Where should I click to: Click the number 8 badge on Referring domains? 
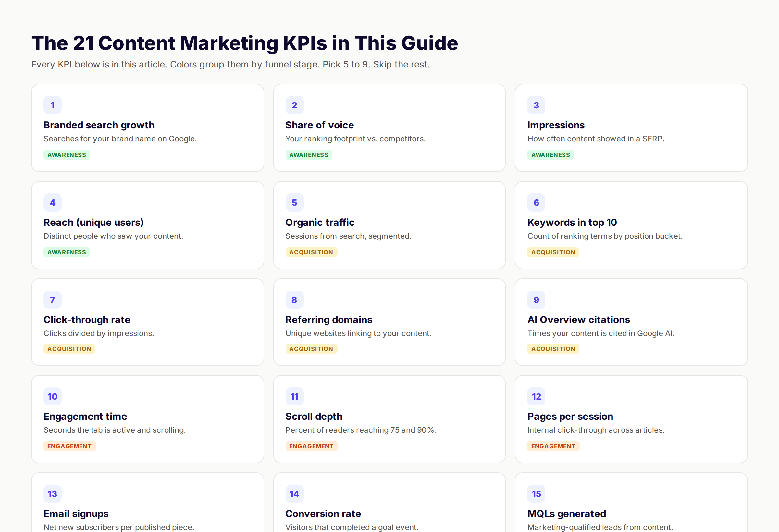(294, 300)
